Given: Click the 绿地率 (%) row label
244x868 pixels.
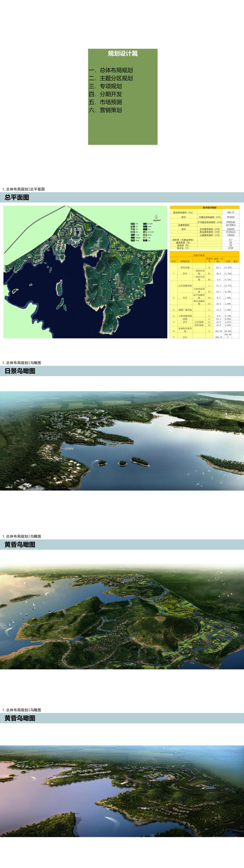Looking at the screenshot, I should [x=183, y=245].
